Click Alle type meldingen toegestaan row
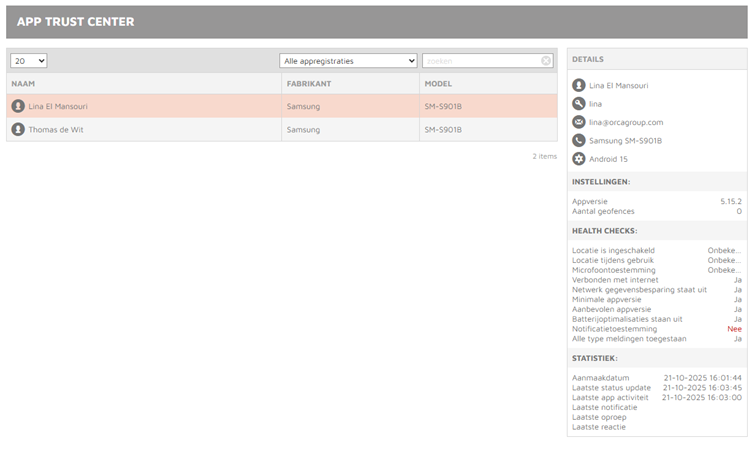752x454 pixels. coord(657,339)
